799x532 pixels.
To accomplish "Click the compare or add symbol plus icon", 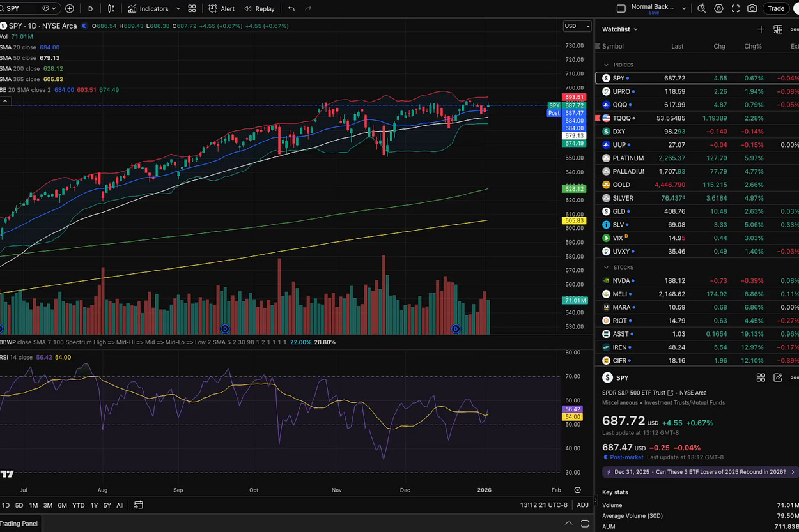I will [x=70, y=9].
